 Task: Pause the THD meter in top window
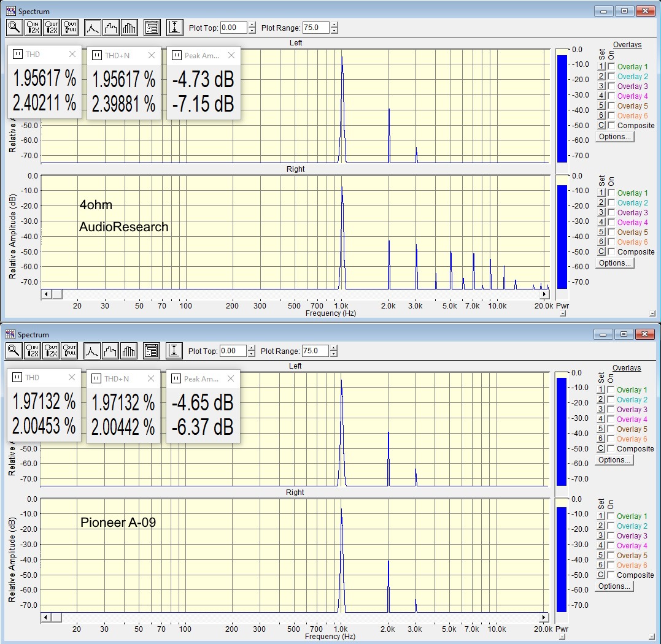(x=18, y=55)
